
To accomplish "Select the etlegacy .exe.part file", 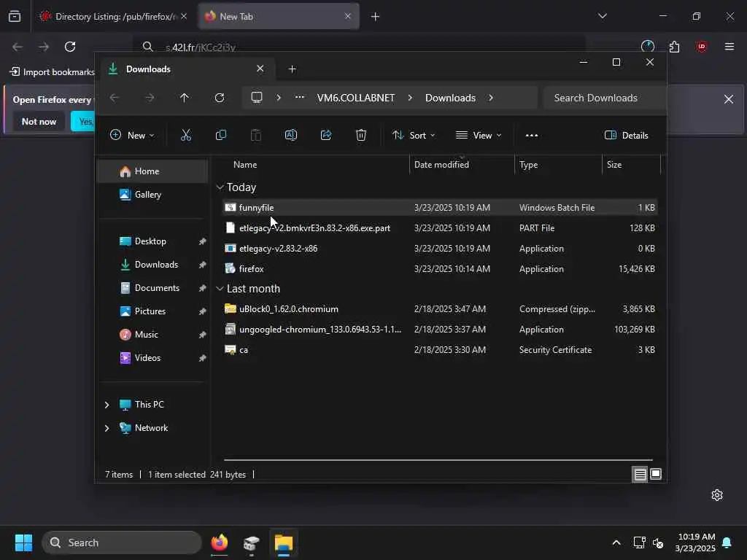I will [x=440, y=228].
